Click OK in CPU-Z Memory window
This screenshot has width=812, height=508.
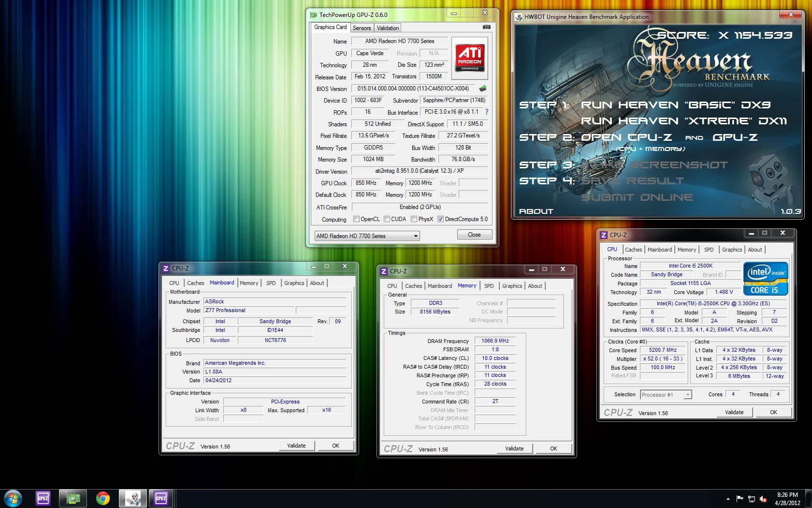(x=553, y=448)
